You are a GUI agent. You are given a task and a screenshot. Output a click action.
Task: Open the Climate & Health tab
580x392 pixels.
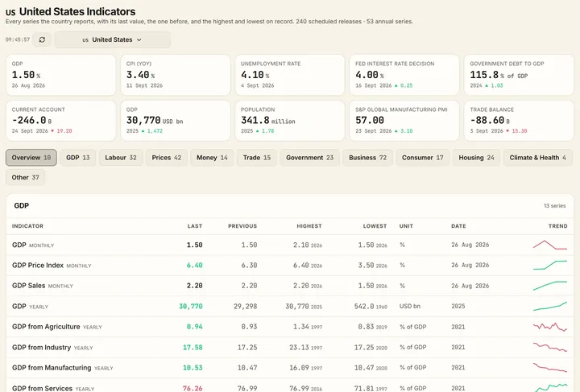click(538, 158)
